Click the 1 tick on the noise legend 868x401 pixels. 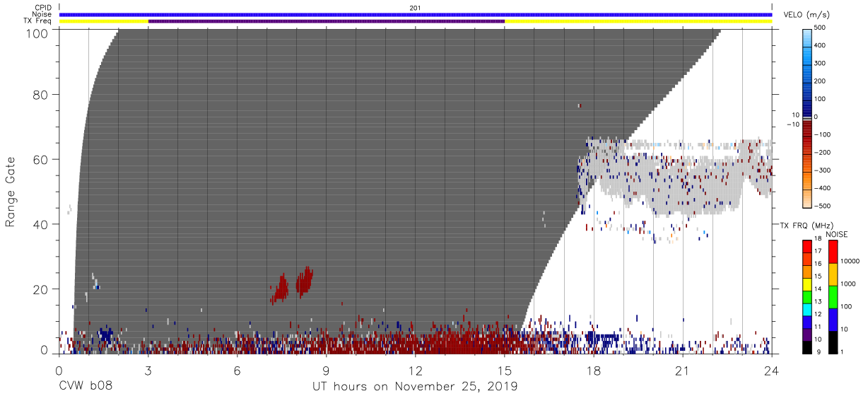click(843, 351)
